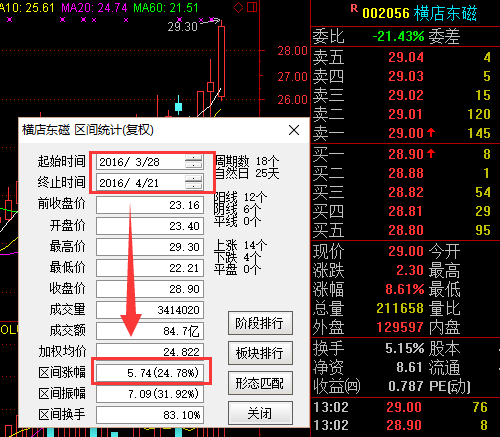Select the 前收盘价 field showing 23.16

point(150,205)
